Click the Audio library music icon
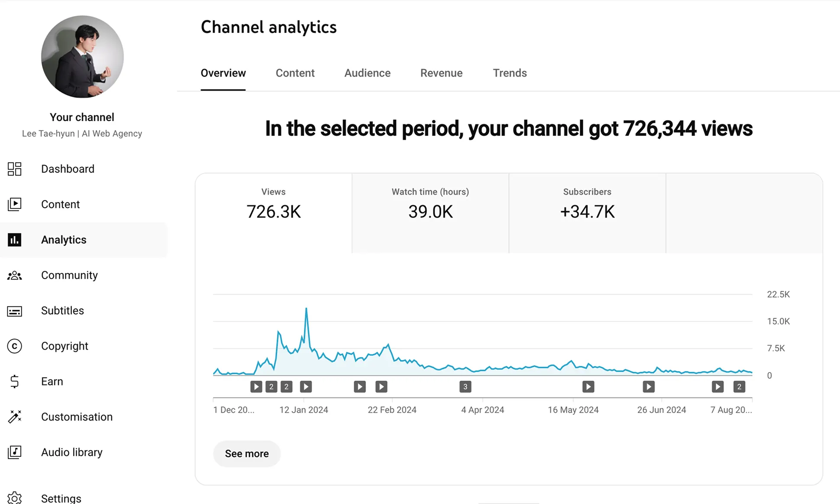This screenshot has width=840, height=504. pos(14,452)
